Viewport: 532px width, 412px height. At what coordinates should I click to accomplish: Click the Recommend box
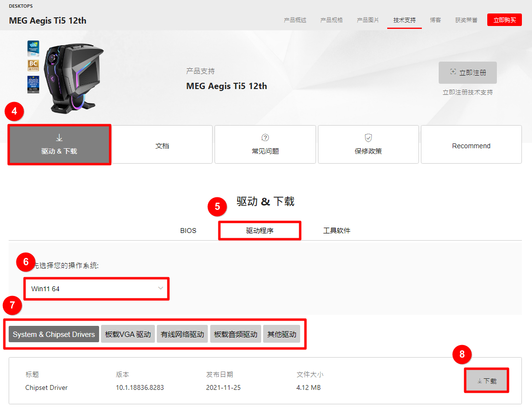click(x=471, y=145)
